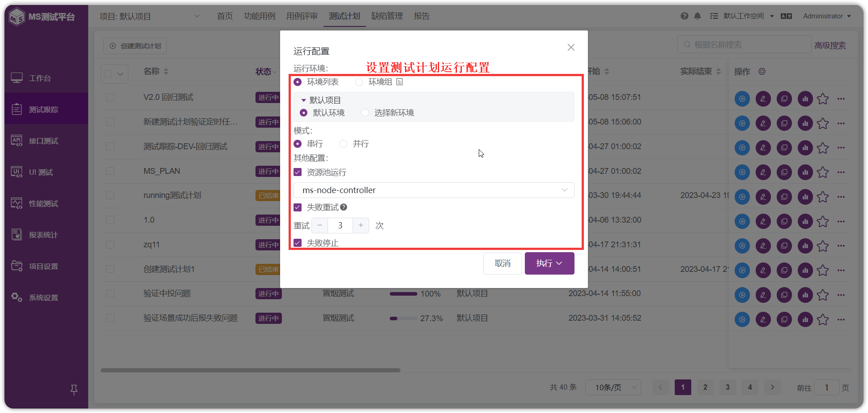Screen dimensions: 868x413
Task: Collapse the 默认项目 environment tree
Action: pos(304,100)
